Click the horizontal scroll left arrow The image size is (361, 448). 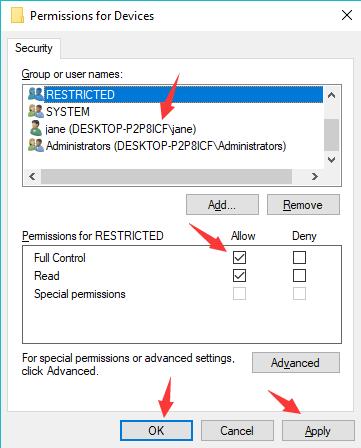pos(32,176)
